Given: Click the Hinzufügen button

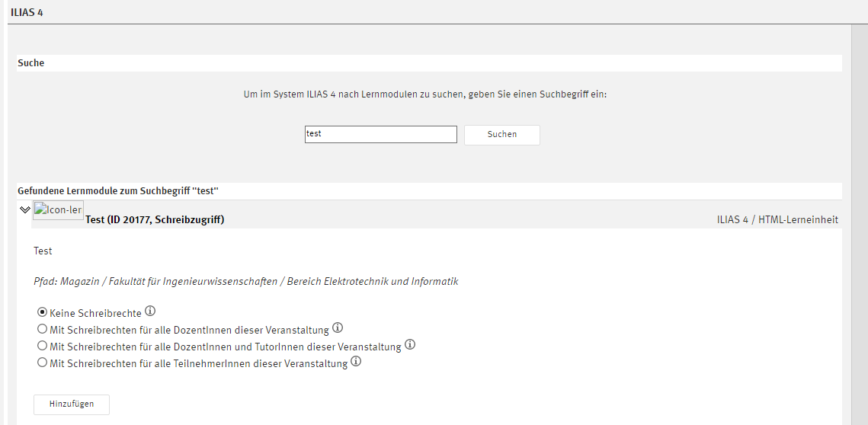Looking at the screenshot, I should point(72,404).
